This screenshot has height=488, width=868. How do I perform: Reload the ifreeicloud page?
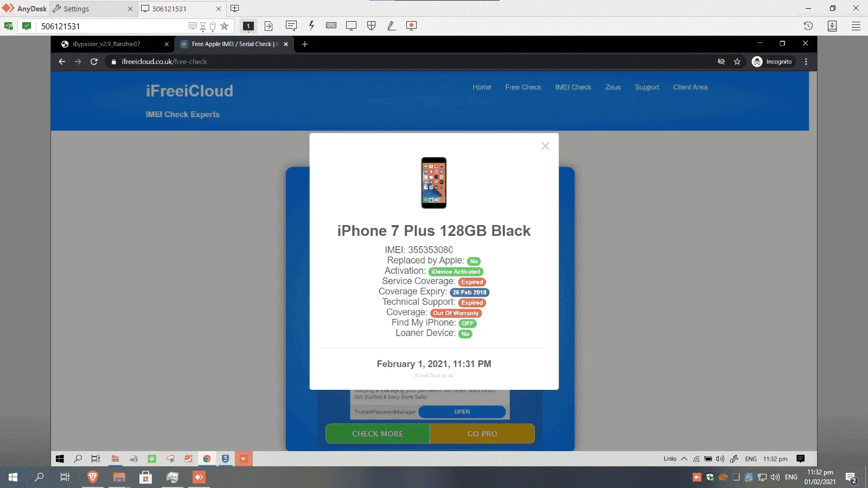pos(94,62)
